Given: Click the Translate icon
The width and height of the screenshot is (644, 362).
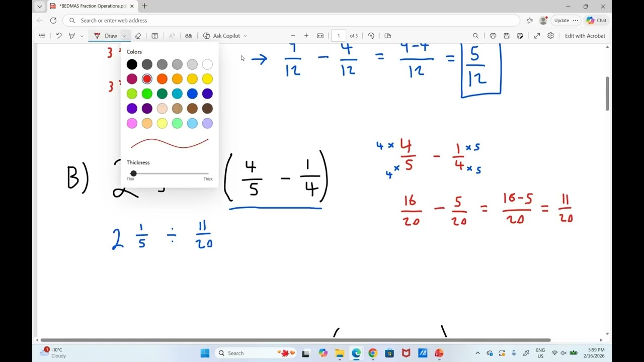Looking at the screenshot, I should coord(189,36).
